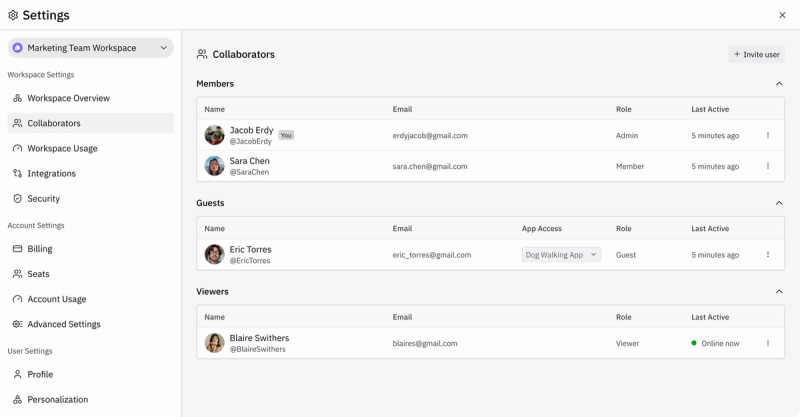Click the Guest role of Eric Torres

626,255
